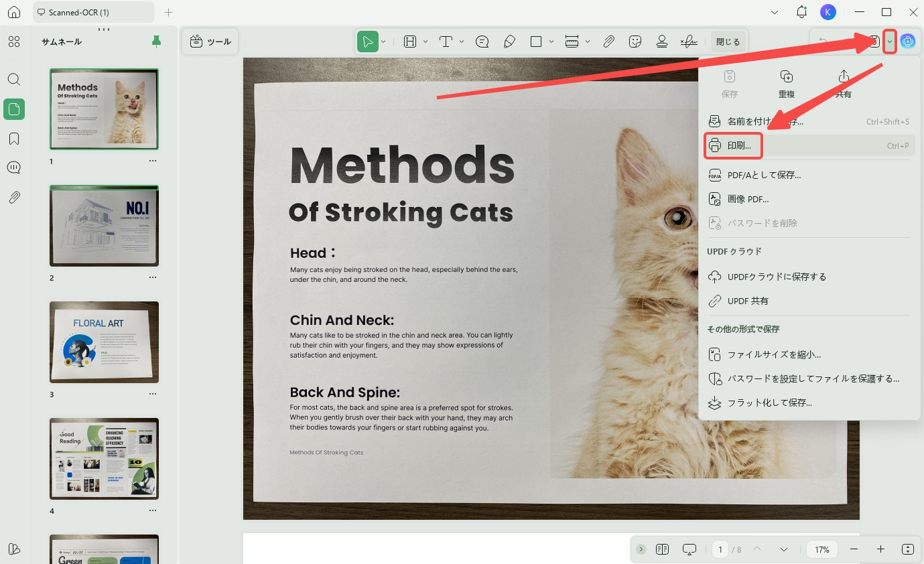Open the more options dots for thumbnail 1

coord(153,161)
